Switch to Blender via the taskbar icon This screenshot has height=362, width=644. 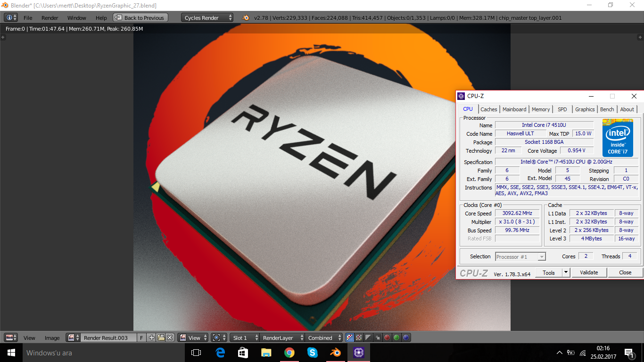pyautogui.click(x=336, y=353)
